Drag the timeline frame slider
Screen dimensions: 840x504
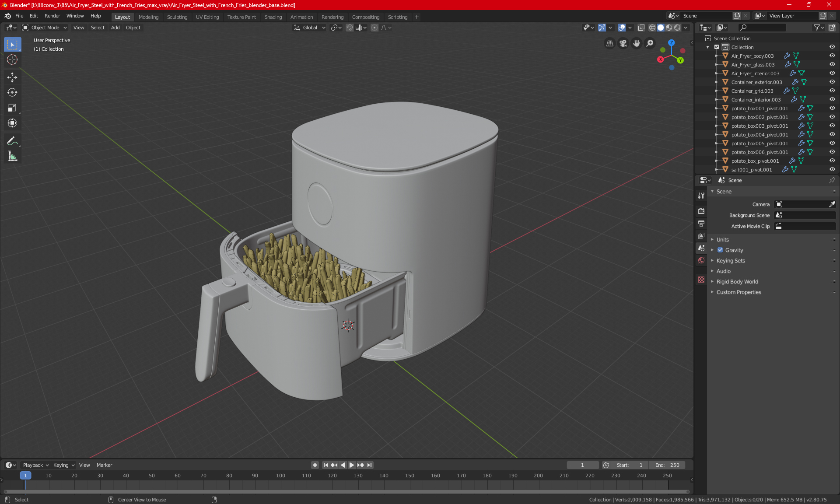[24, 475]
